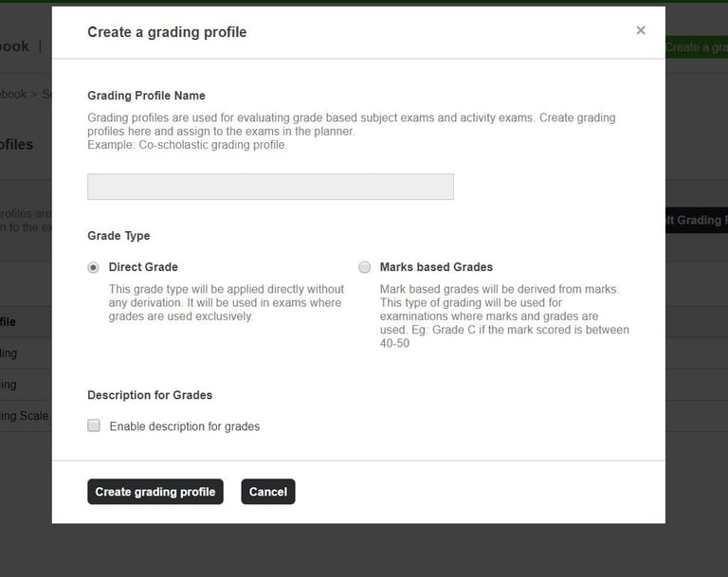Click the 'Grade Type' section heading
The height and width of the screenshot is (577, 728).
118,236
